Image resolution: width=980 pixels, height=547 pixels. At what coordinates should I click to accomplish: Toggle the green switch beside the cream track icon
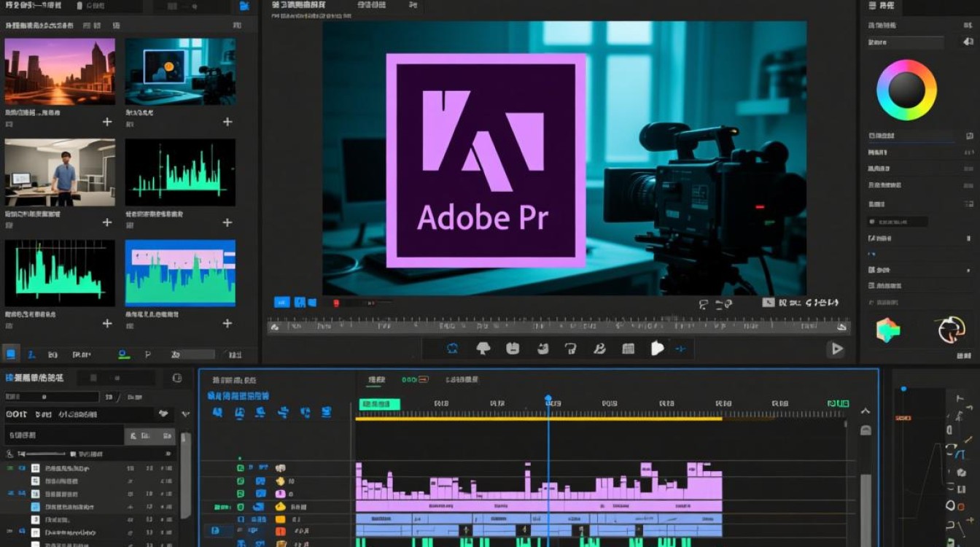tap(241, 468)
